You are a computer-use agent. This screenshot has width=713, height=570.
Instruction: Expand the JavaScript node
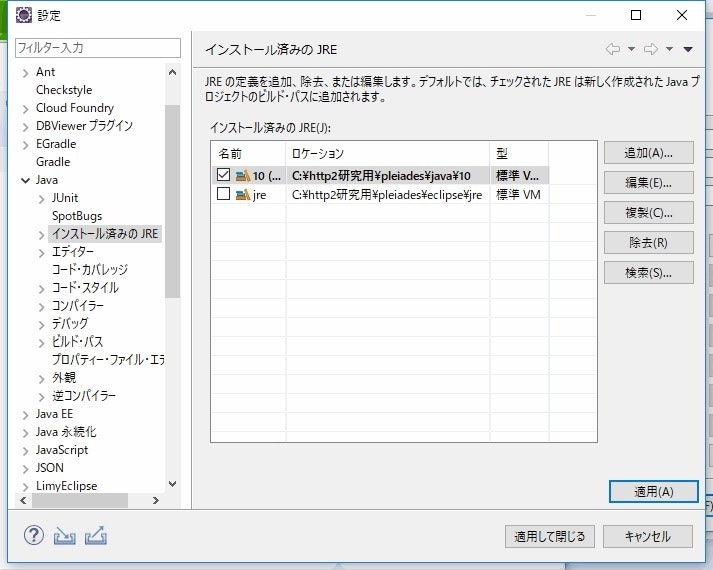25,451
